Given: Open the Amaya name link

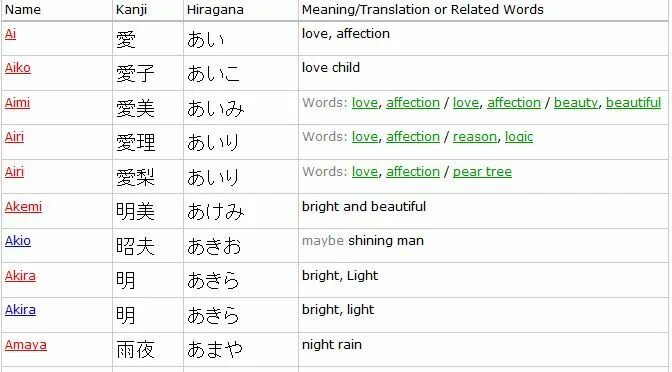Looking at the screenshot, I should [26, 345].
